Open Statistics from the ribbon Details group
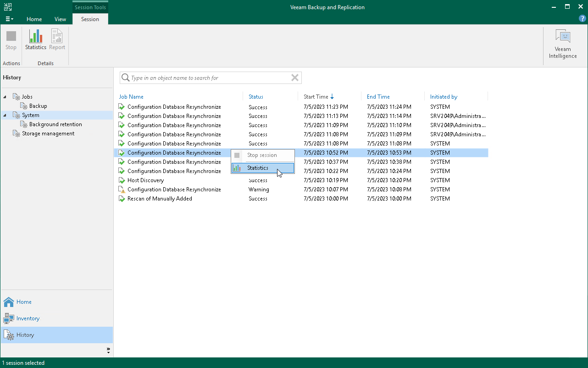The height and width of the screenshot is (368, 588). (x=36, y=40)
